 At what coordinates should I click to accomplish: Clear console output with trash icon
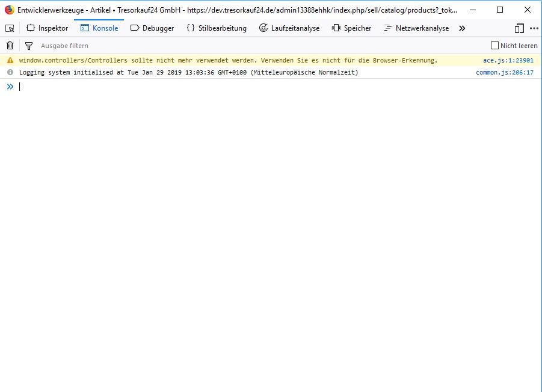(10, 46)
